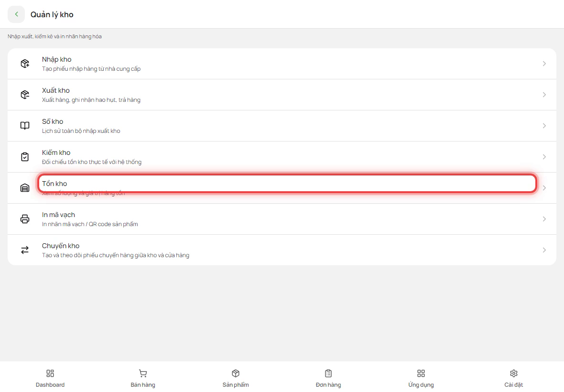Click 'Nhập xuất, kiểm kê và in nhãn' subtitle

[54, 36]
